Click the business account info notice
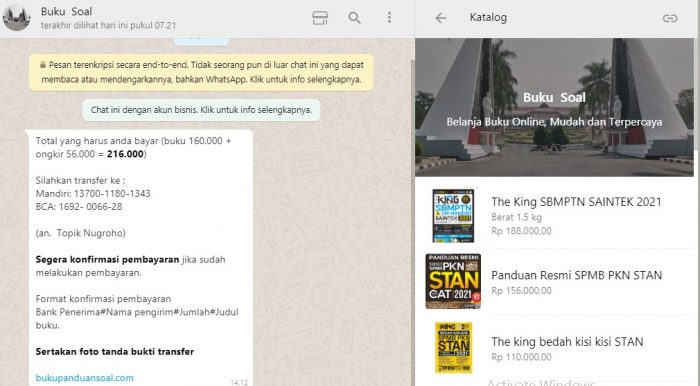Image resolution: width=700 pixels, height=386 pixels. coord(201,110)
